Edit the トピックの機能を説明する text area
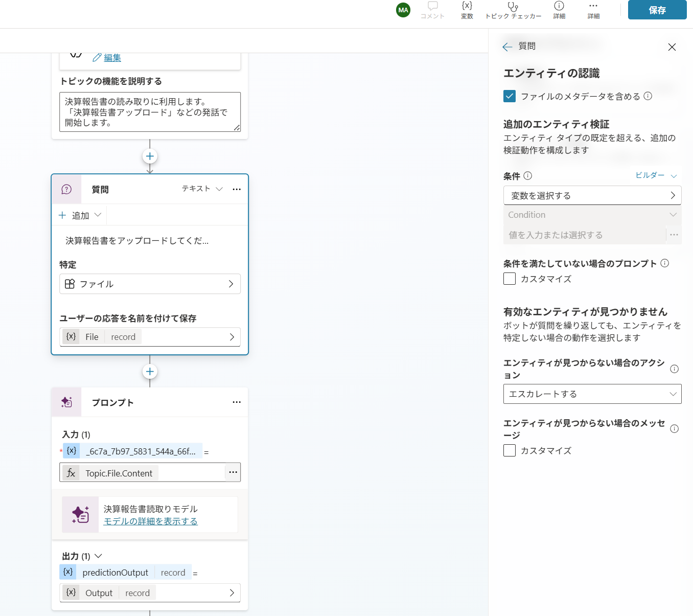Viewport: 693px width, 616px height. point(150,112)
